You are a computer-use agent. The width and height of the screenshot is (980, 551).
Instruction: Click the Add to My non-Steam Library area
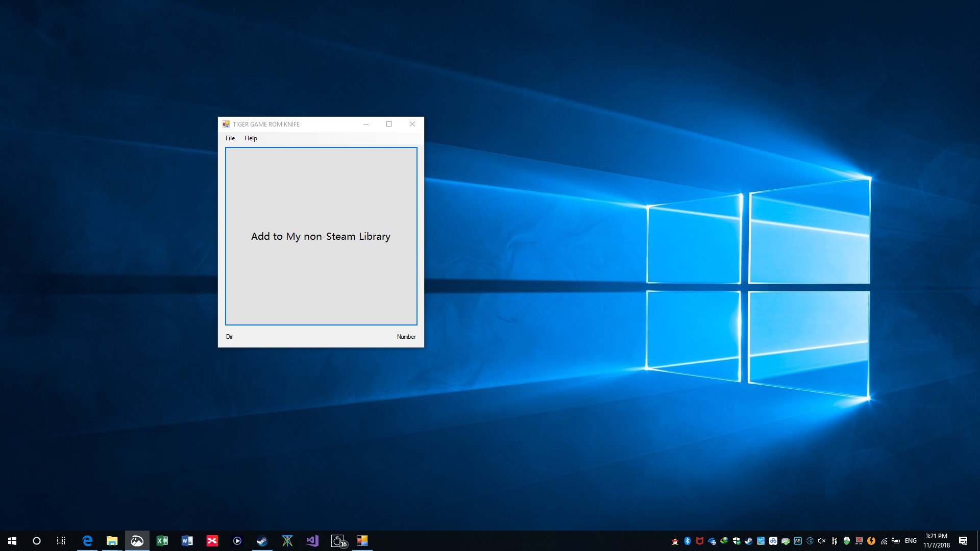pyautogui.click(x=321, y=236)
